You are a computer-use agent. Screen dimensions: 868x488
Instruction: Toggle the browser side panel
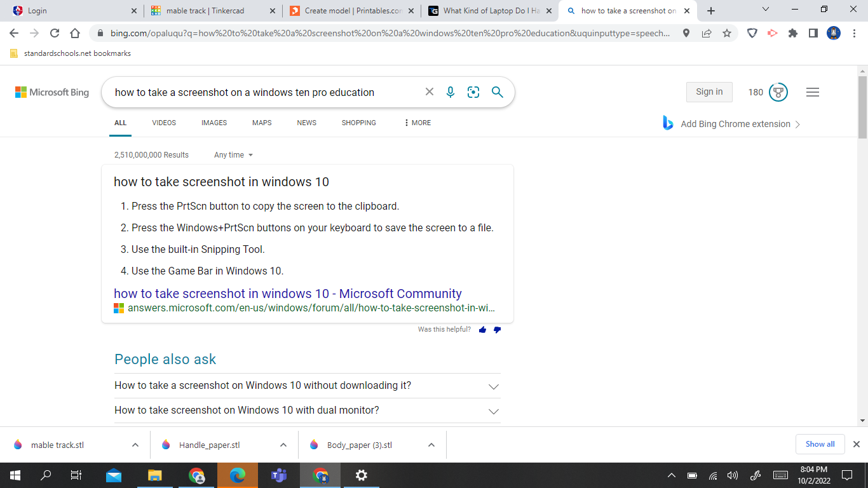(813, 33)
